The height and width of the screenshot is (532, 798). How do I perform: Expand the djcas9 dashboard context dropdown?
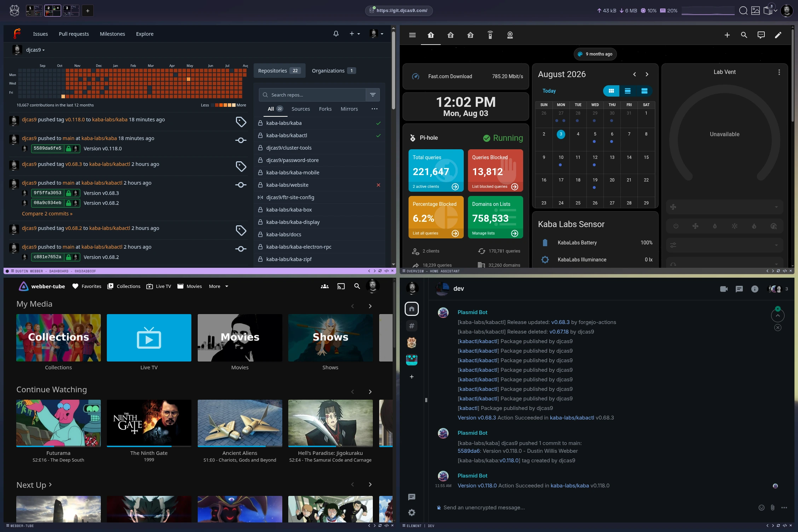[x=35, y=50]
